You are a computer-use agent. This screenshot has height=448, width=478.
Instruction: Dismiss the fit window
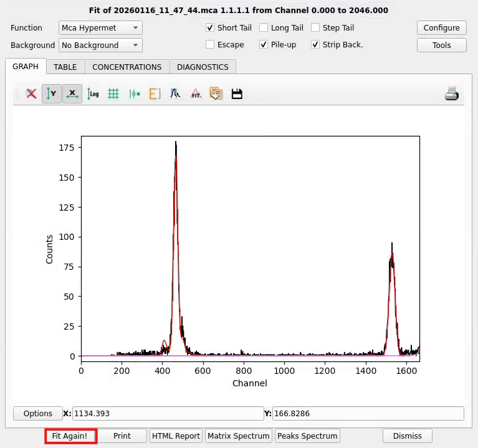408,436
